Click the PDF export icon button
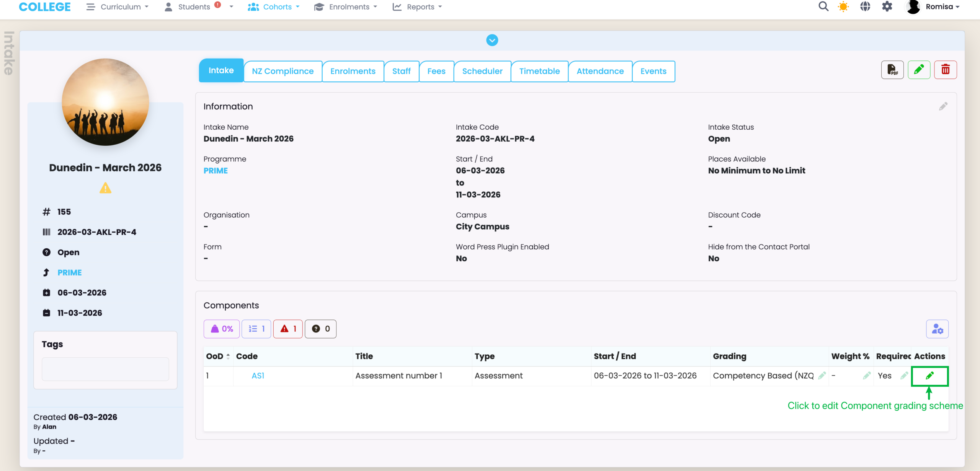Screen dimensions: 980x471 892,70
